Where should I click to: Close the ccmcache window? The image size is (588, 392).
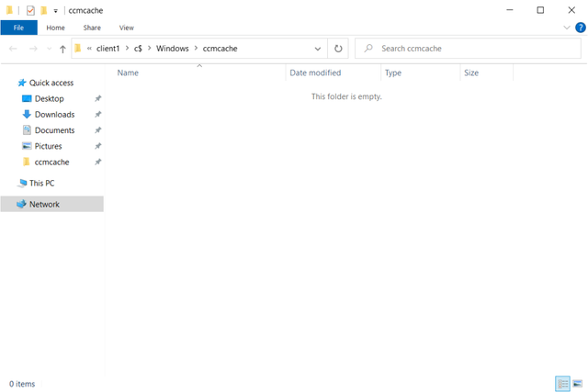tap(571, 10)
